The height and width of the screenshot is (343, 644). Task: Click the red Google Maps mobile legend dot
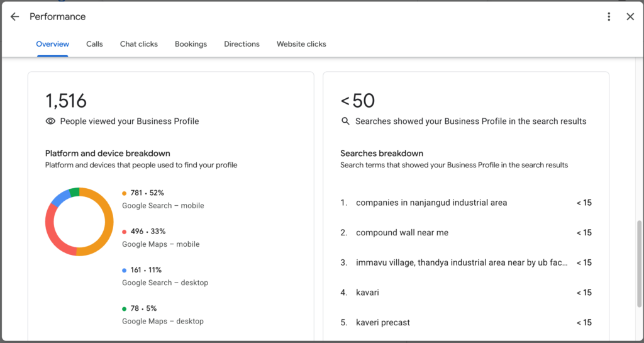125,232
